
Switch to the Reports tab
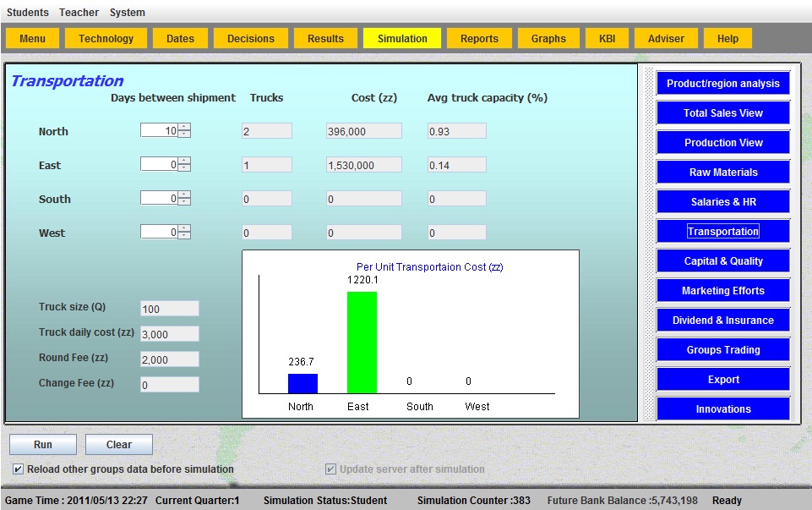[479, 38]
